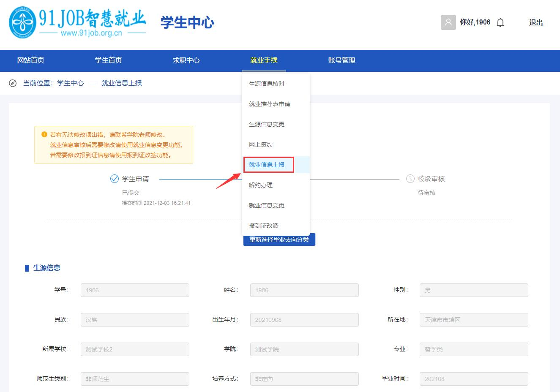The image size is (560, 392).
Task: Open the 就业手续 navigation menu
Action: click(x=264, y=60)
